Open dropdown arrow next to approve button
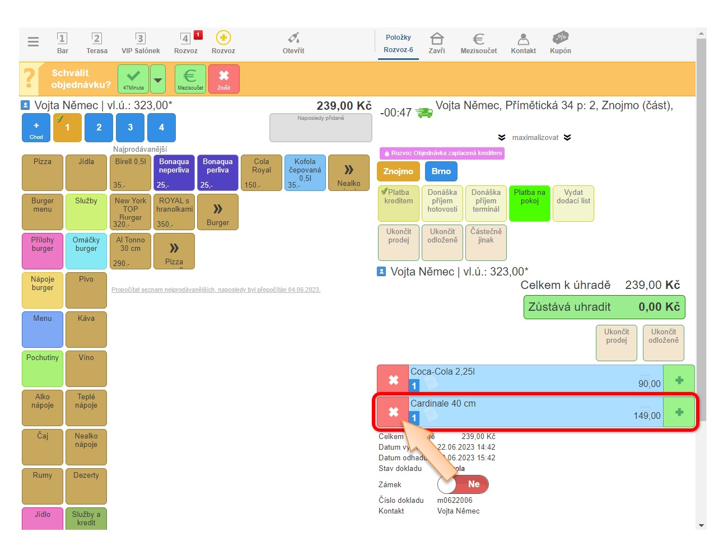728x560 pixels. click(x=158, y=80)
